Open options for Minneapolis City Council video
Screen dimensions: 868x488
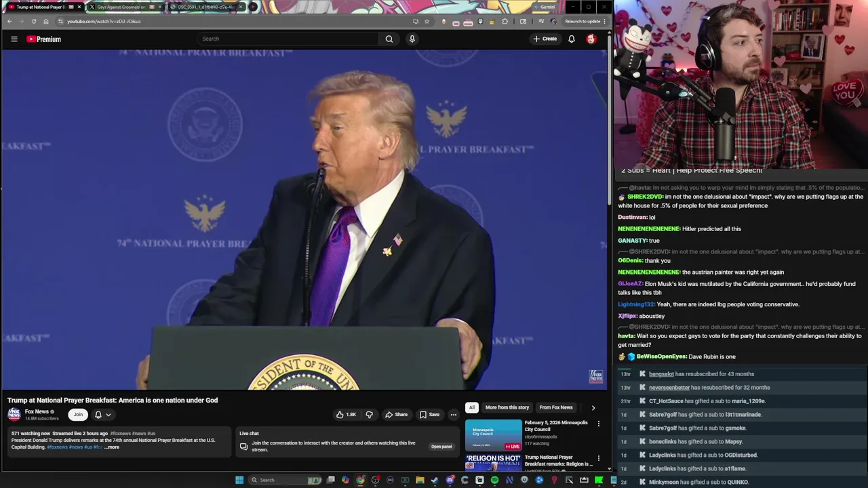point(598,424)
